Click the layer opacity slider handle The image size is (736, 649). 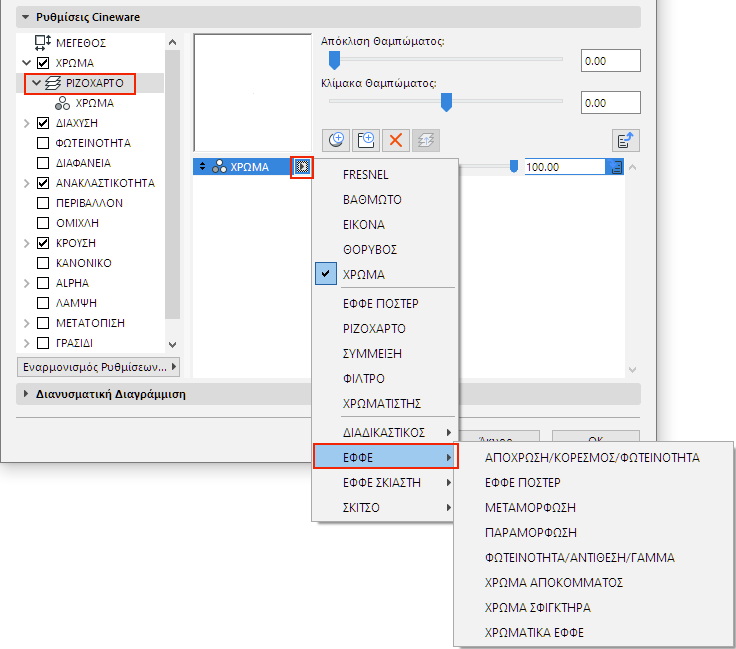(514, 166)
